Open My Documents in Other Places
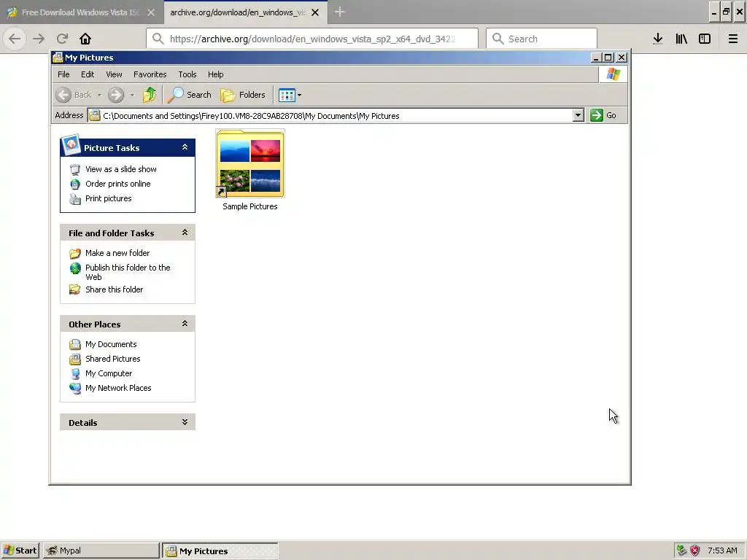747x560 pixels. click(111, 344)
